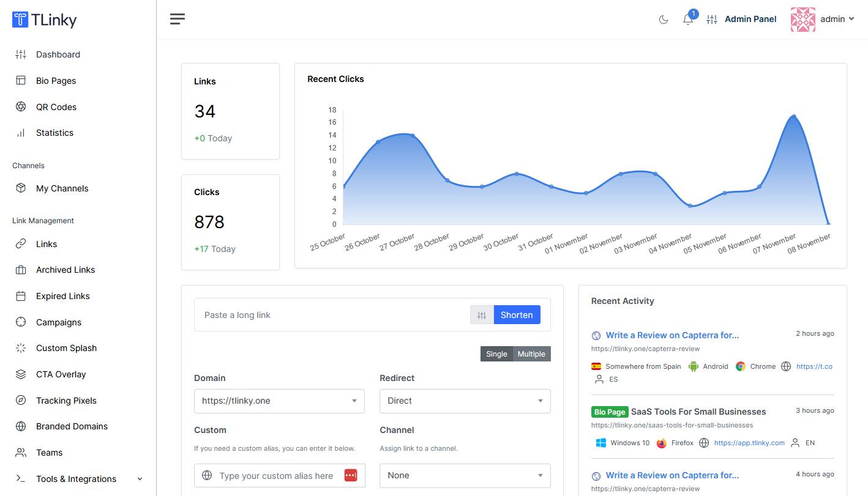Screen dimensions: 868x496
Task: Click the red icon in the custom alias field
Action: 350,475
